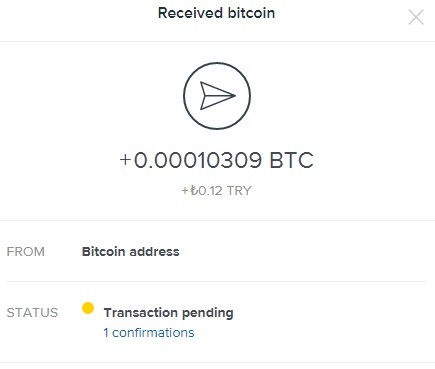Click the word confirmations in the link

[153, 333]
